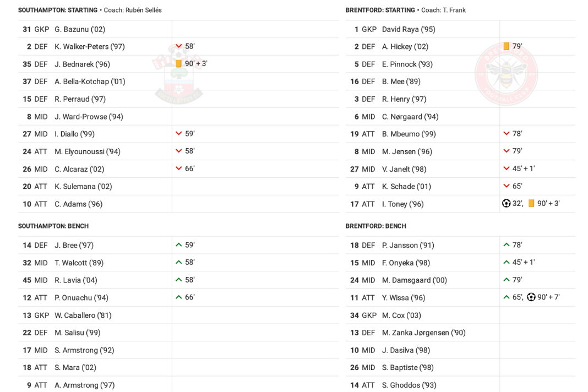Open David Raya's player entry

[409, 29]
